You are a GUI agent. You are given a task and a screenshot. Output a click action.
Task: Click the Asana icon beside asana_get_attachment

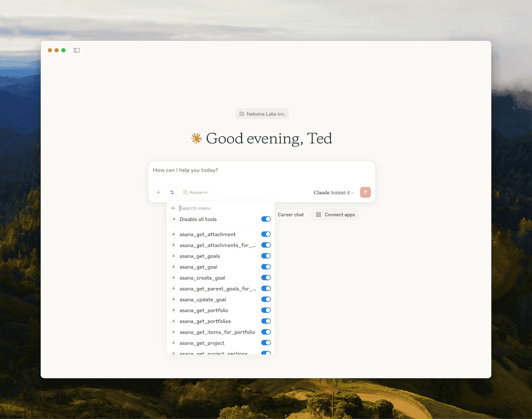click(x=173, y=234)
